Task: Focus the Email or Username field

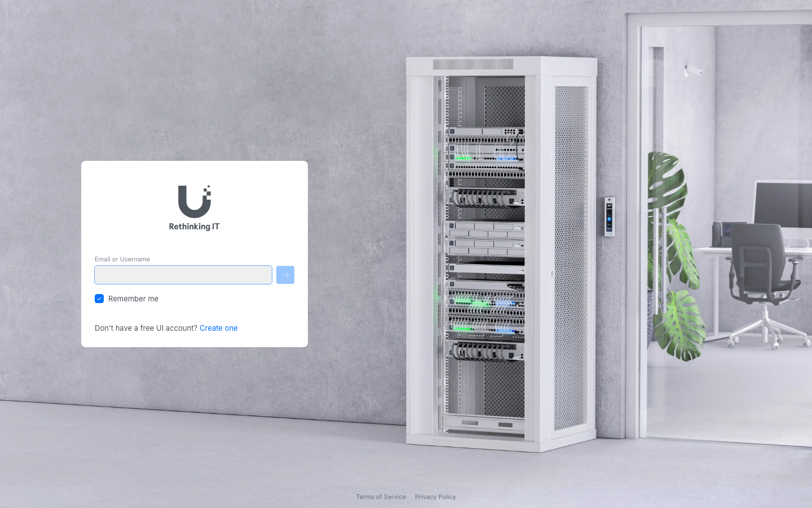Action: [x=183, y=275]
